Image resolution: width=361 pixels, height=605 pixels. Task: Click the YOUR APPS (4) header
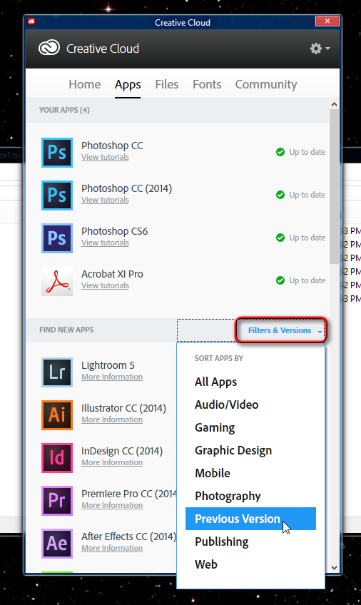point(64,110)
